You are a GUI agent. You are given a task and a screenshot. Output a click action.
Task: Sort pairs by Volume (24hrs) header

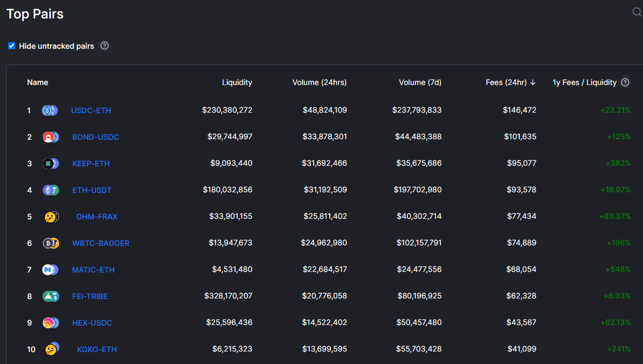click(320, 82)
